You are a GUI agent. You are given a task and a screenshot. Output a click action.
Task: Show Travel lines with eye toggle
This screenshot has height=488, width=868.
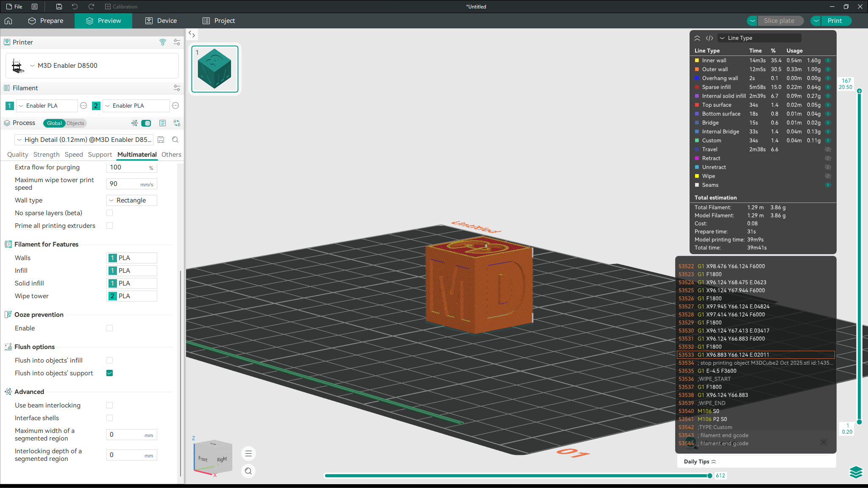(828, 150)
